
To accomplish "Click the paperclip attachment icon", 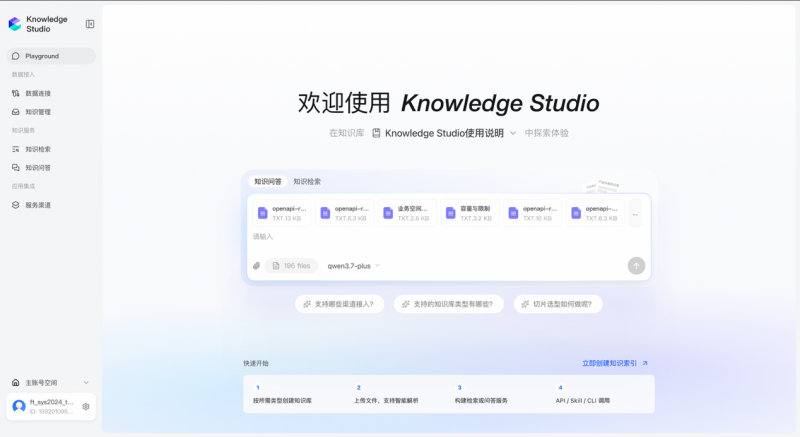I will point(257,266).
